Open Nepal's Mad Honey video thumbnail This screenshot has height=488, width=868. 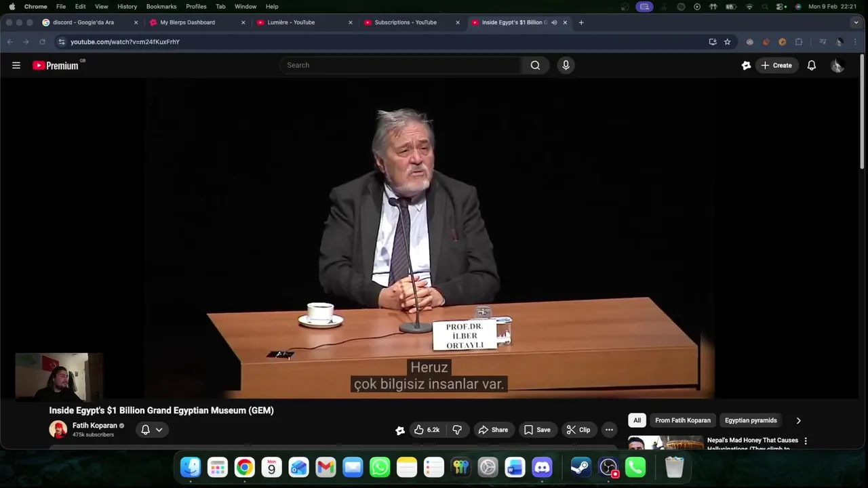coord(666,443)
